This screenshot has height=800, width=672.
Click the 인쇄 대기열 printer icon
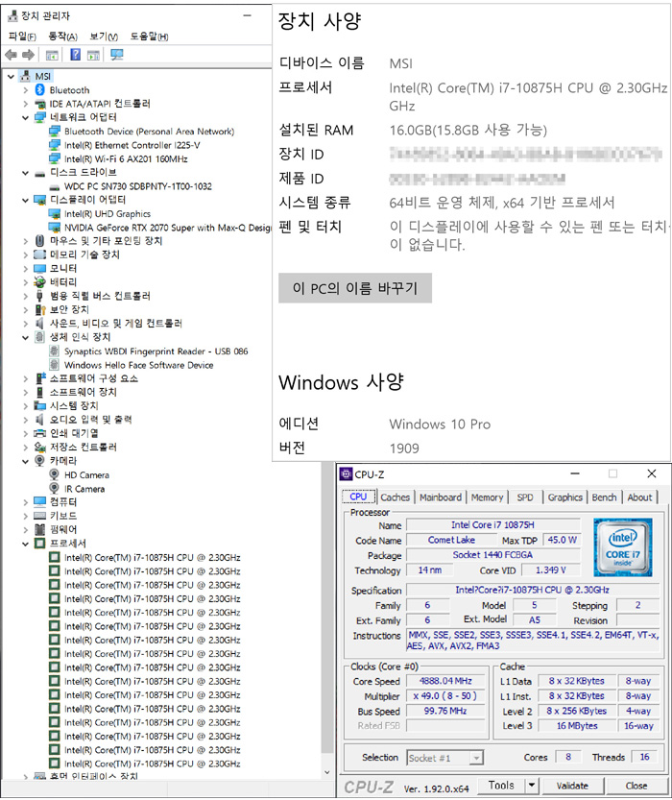pyautogui.click(x=39, y=433)
